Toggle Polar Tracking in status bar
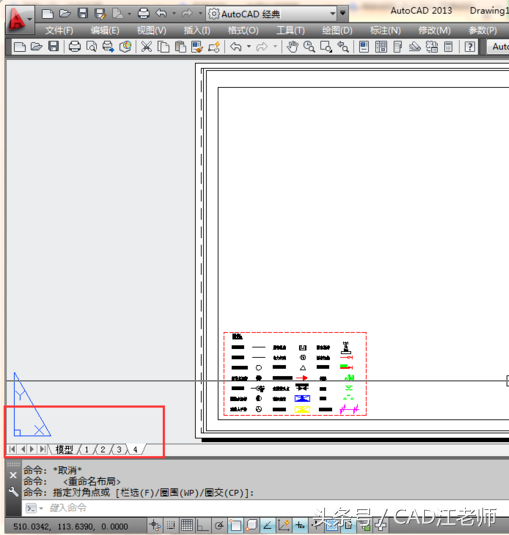This screenshot has width=509, height=535. (219, 525)
